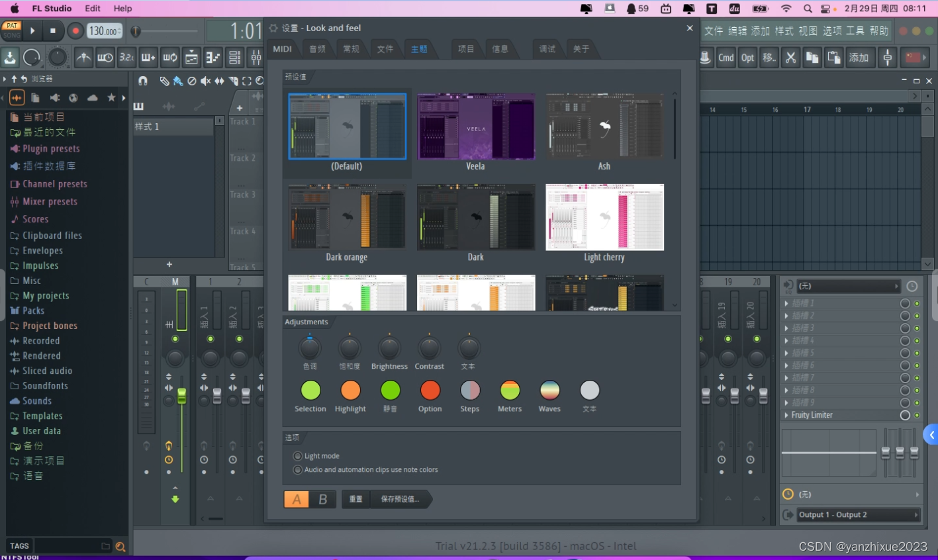Open the piano roll step icon
The image size is (938, 560).
tap(213, 58)
